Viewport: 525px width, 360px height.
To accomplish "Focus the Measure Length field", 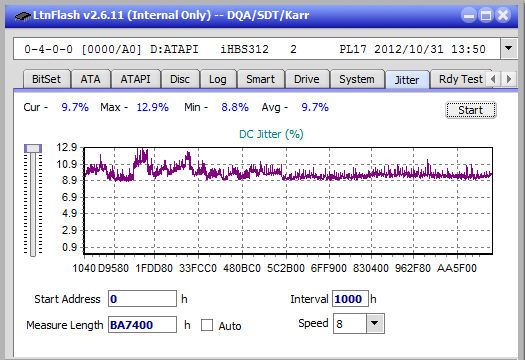I will pyautogui.click(x=142, y=325).
